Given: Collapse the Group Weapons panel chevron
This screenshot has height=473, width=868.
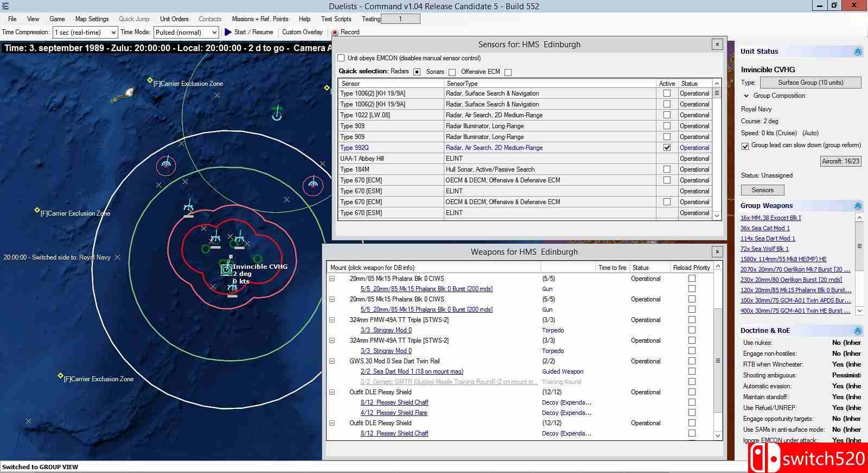Looking at the screenshot, I should click(858, 206).
